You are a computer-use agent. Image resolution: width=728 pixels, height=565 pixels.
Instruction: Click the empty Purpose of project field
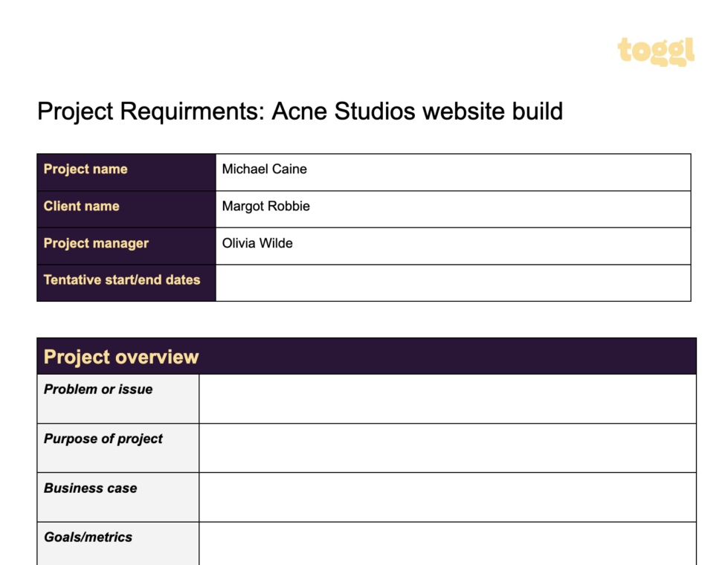click(446, 448)
